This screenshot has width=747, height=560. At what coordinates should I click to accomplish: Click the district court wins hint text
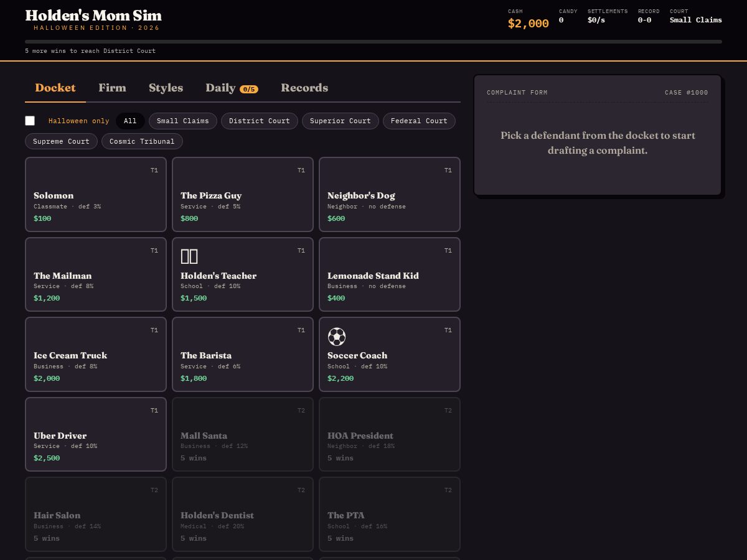pyautogui.click(x=90, y=51)
